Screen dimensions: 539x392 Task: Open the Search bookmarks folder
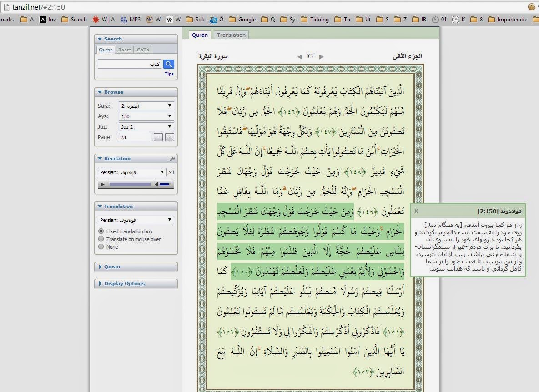74,20
